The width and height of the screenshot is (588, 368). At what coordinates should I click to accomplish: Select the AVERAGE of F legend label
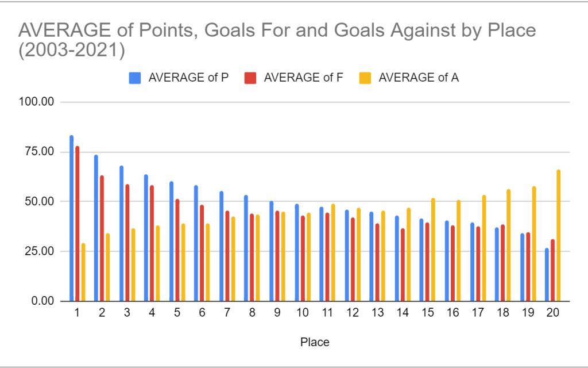pos(303,78)
